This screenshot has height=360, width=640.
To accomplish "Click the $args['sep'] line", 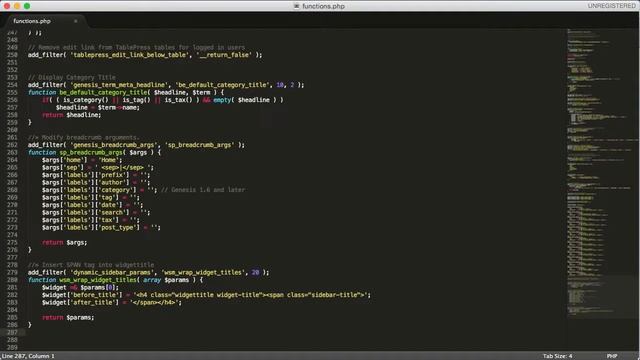I will click(98, 167).
